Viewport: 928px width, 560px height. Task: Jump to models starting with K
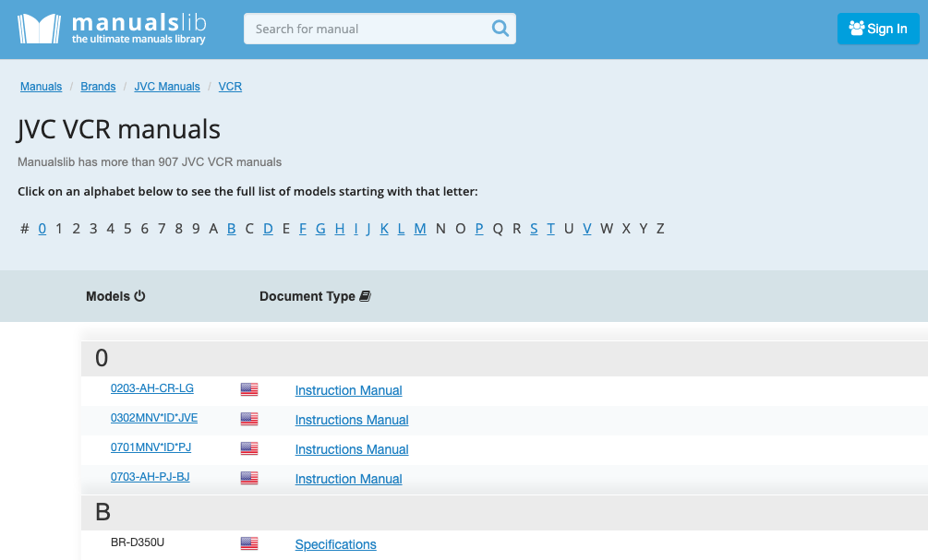tap(384, 228)
